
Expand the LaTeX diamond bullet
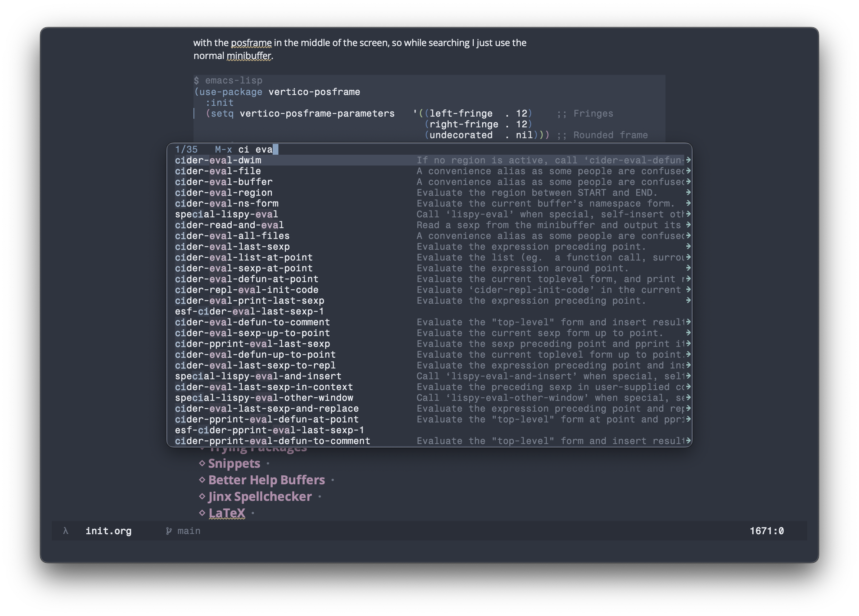(202, 513)
